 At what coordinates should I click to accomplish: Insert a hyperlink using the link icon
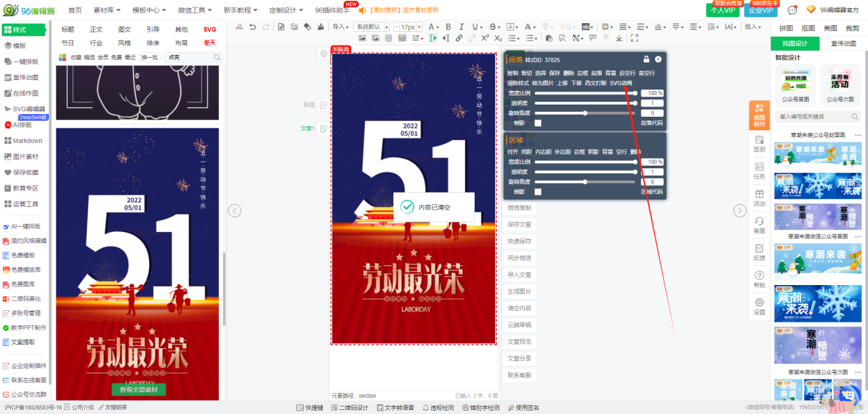tap(459, 39)
